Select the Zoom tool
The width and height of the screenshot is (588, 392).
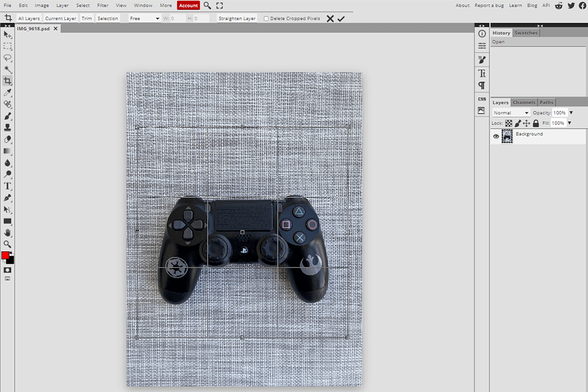coord(7,244)
